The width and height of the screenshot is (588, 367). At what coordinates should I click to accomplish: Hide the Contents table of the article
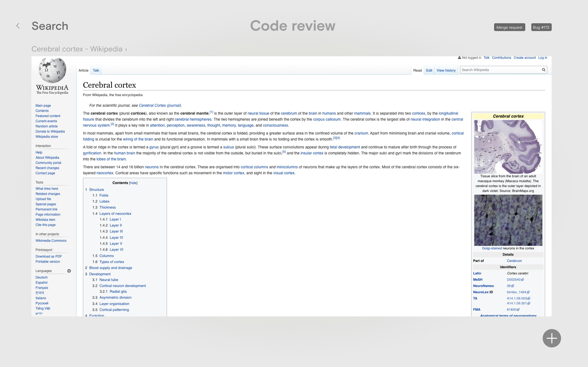[x=133, y=183]
